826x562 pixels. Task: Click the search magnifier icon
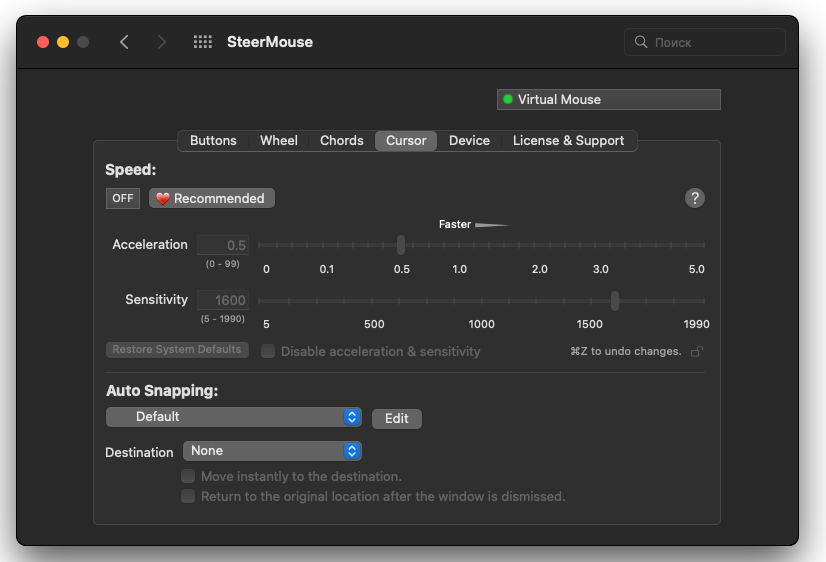[641, 42]
